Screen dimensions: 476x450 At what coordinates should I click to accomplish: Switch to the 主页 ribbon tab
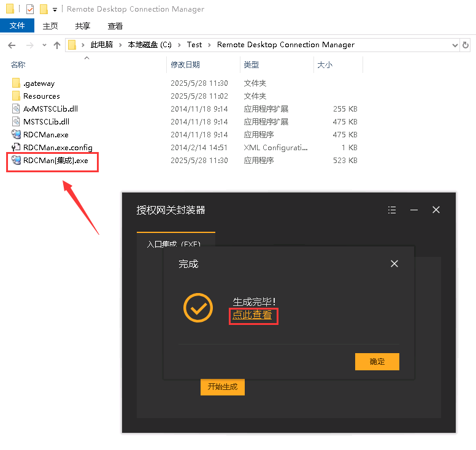(x=50, y=26)
